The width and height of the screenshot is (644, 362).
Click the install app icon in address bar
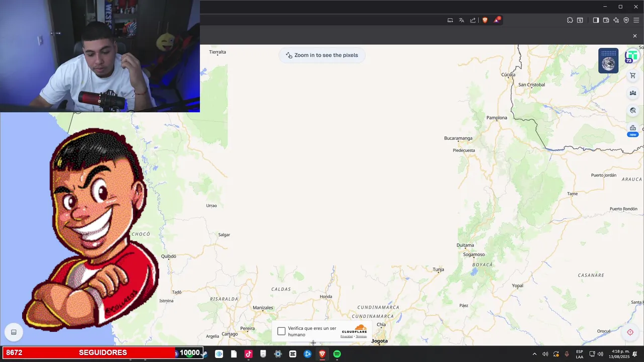tap(450, 20)
